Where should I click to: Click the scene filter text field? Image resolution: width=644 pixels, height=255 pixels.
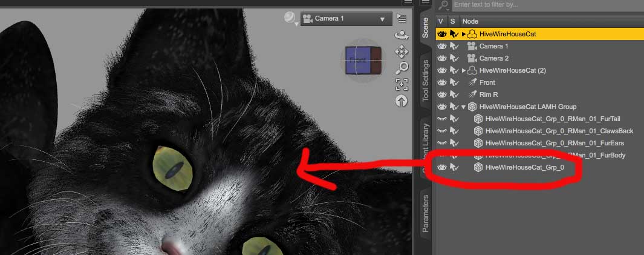click(544, 5)
